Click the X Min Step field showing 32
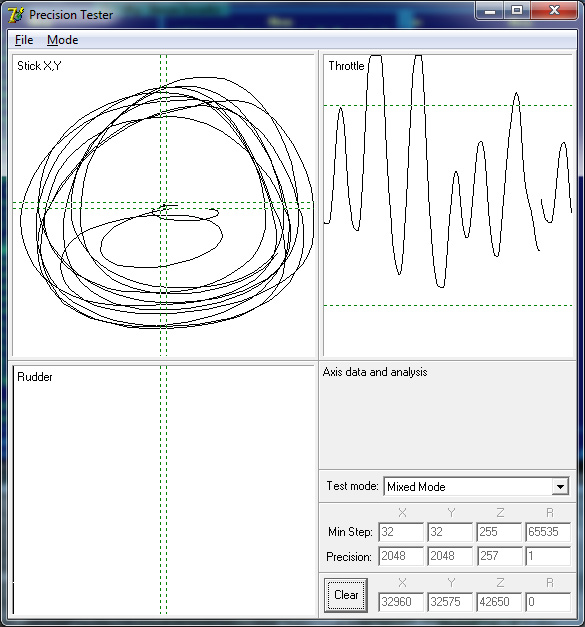The width and height of the screenshot is (585, 627). (401, 532)
